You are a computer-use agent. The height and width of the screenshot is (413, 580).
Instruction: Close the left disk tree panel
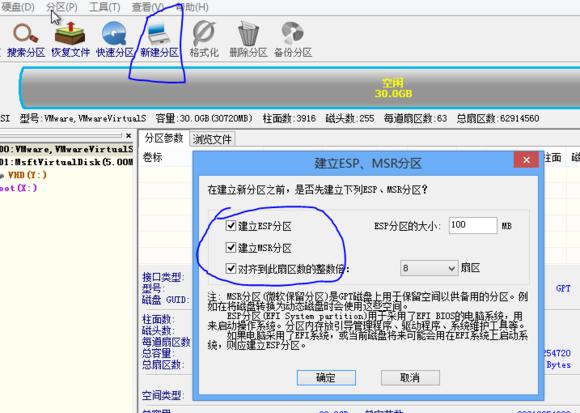[128, 136]
